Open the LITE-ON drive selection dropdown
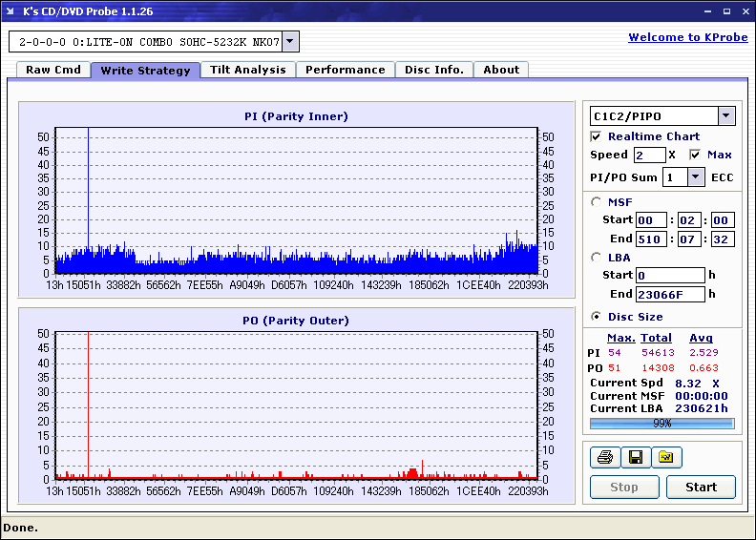 coord(291,41)
